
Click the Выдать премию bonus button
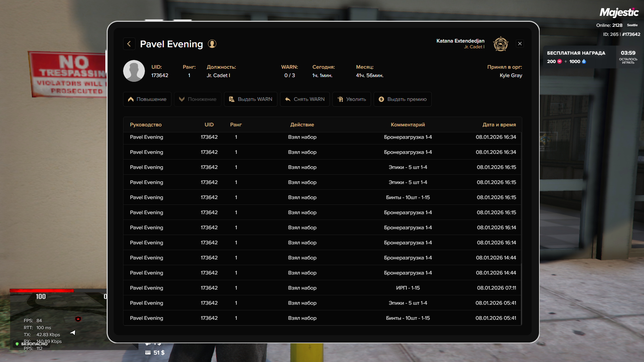click(402, 99)
